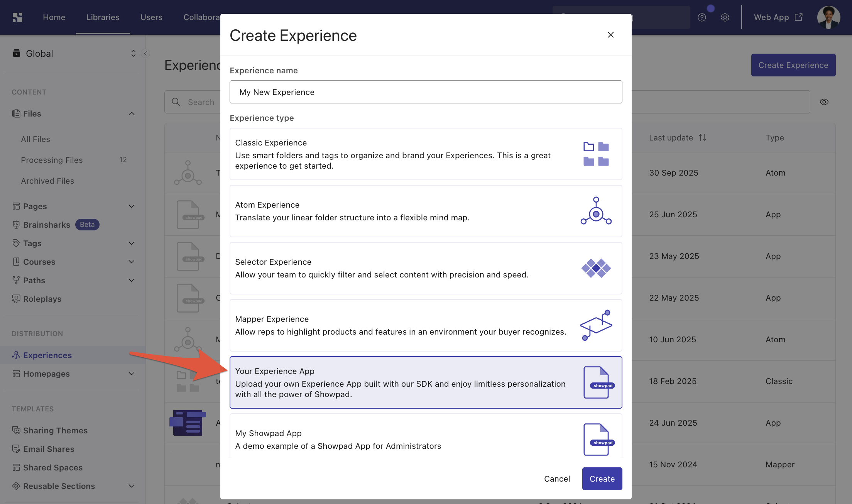Click the Create Experience button behind dialog
The width and height of the screenshot is (852, 504).
[x=793, y=65]
